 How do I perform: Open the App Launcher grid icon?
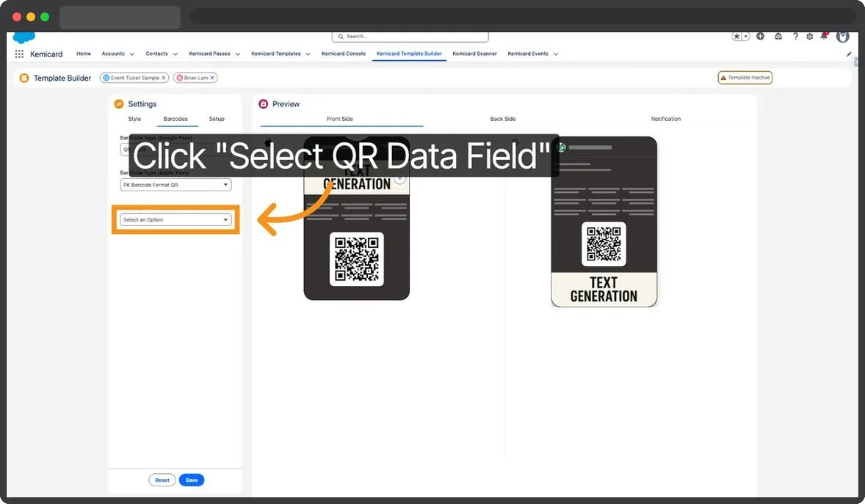coord(19,54)
